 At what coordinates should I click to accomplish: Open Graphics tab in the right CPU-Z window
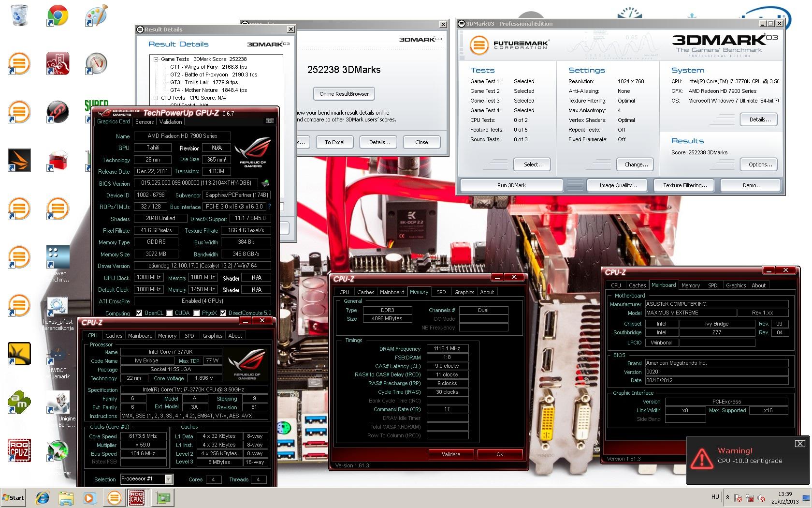click(736, 285)
